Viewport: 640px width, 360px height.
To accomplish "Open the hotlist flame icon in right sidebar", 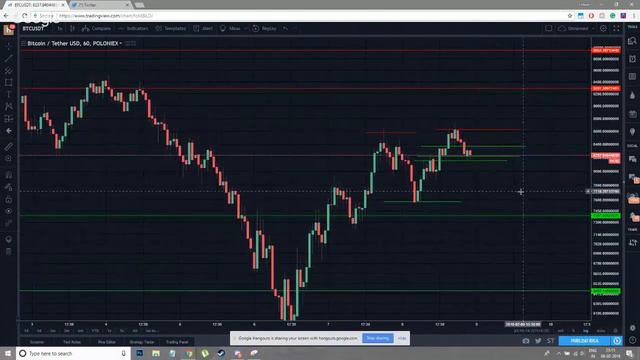I will (x=632, y=95).
